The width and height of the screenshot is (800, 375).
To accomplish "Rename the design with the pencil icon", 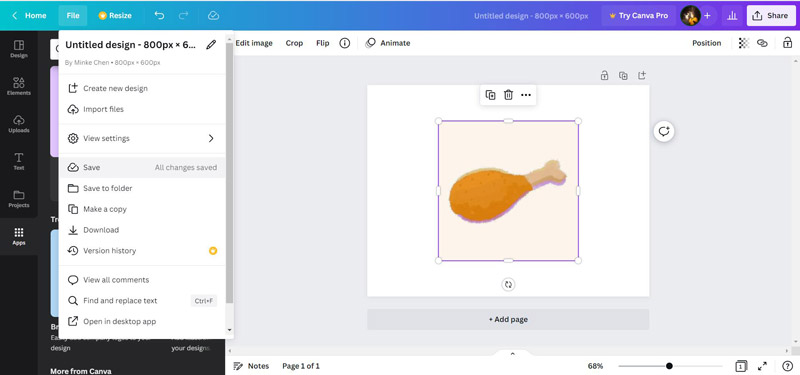I will coord(211,45).
